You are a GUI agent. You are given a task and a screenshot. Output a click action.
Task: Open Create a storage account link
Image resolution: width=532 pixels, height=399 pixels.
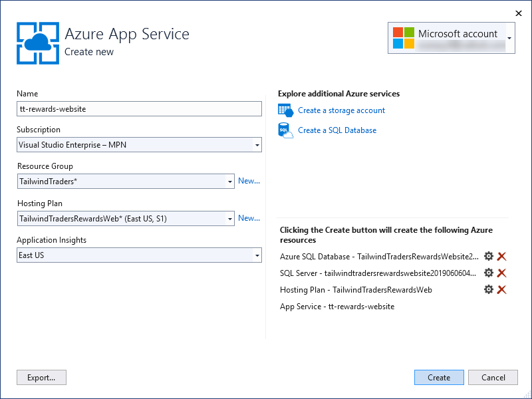click(x=341, y=110)
